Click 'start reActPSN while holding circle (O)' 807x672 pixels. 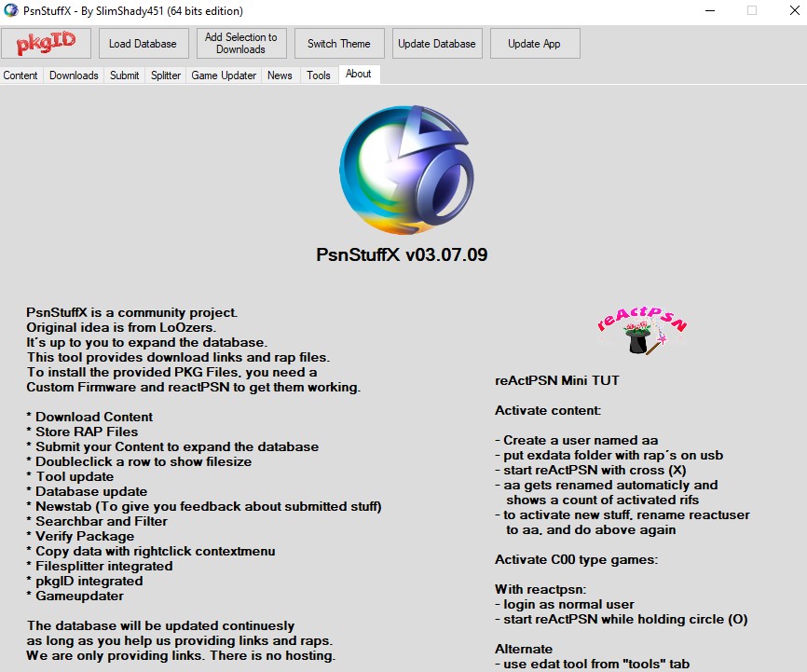click(x=625, y=620)
